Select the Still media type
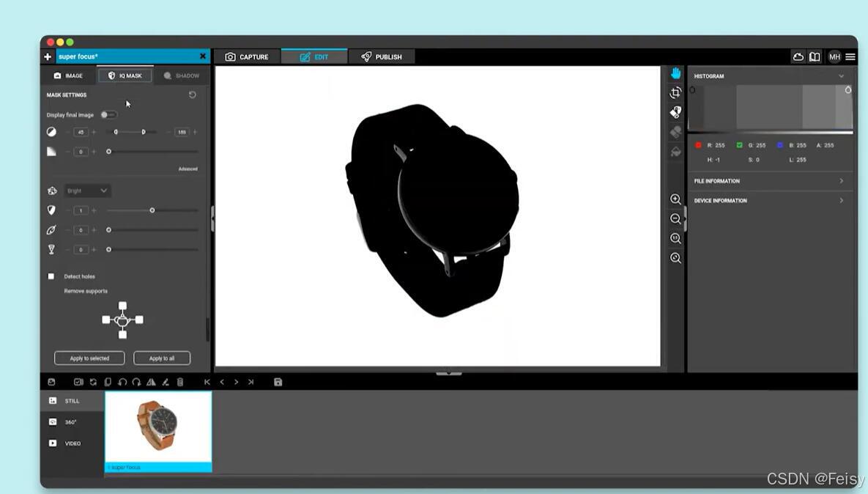 click(72, 400)
